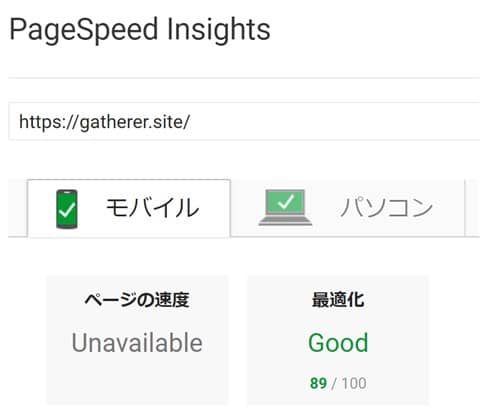Click empty area of page speed card
This screenshot has width=480, height=420.
click(137, 380)
